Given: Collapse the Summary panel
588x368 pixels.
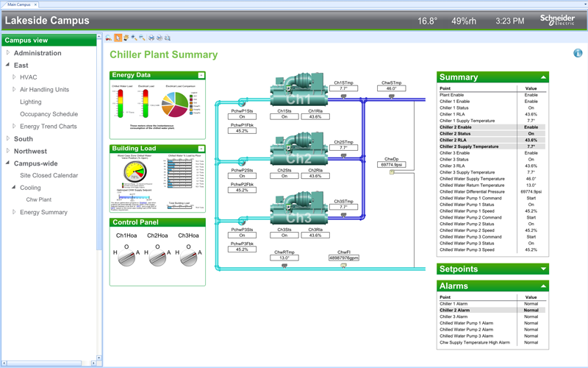Looking at the screenshot, I should 543,77.
